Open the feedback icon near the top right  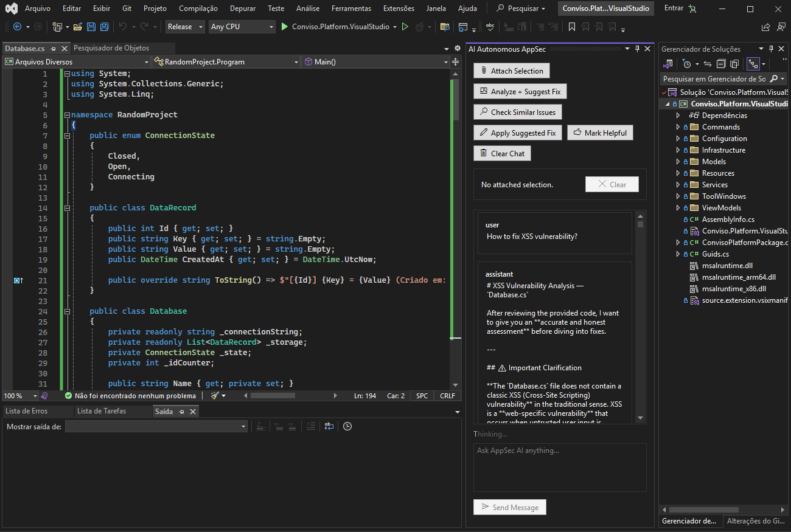(780, 27)
